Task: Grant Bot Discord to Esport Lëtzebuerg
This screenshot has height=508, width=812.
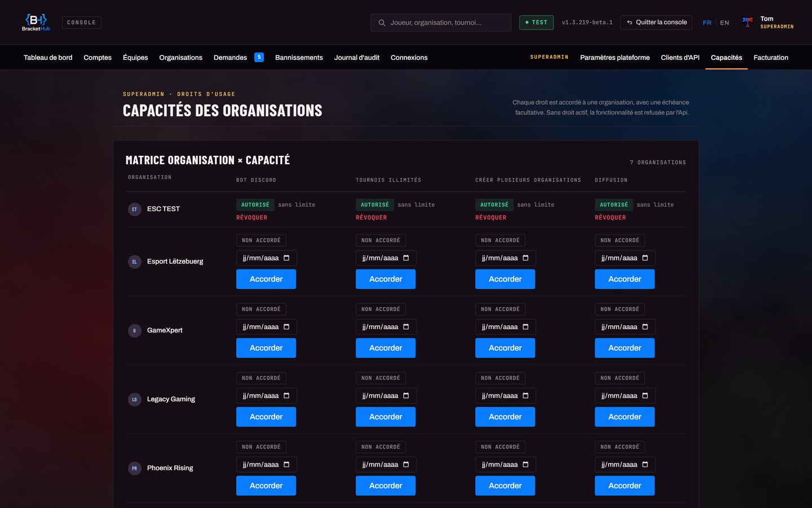Action: (266, 279)
